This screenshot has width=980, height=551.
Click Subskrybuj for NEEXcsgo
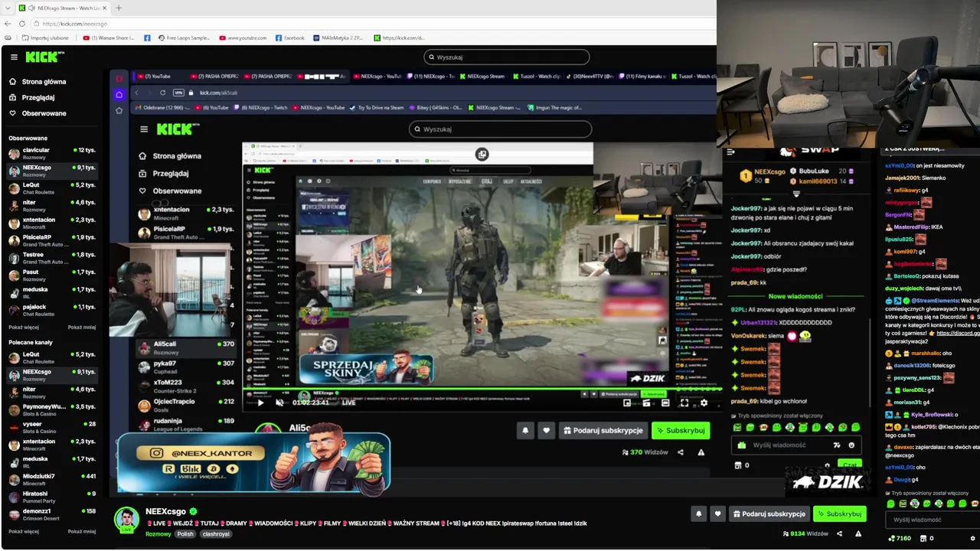pyautogui.click(x=839, y=514)
